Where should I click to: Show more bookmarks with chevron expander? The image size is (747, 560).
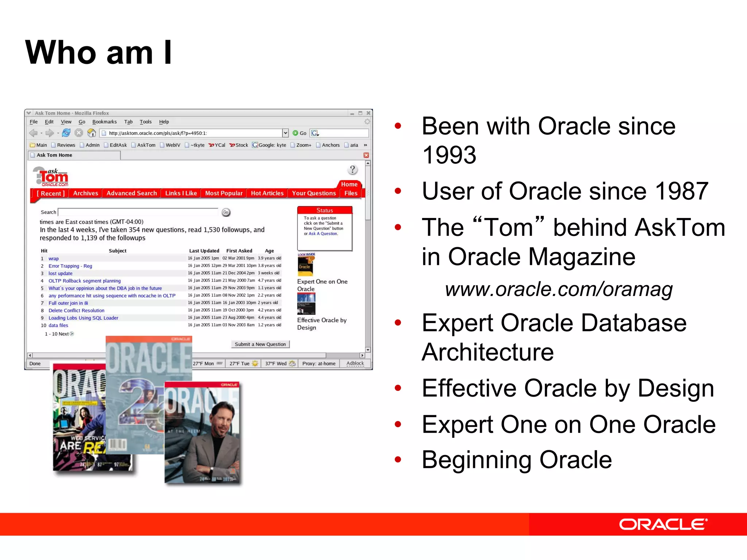(x=365, y=145)
